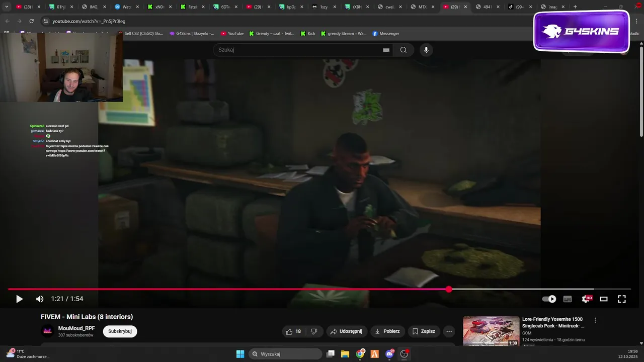Mute the video with the speaker icon
The height and width of the screenshot is (362, 644).
[x=40, y=299]
